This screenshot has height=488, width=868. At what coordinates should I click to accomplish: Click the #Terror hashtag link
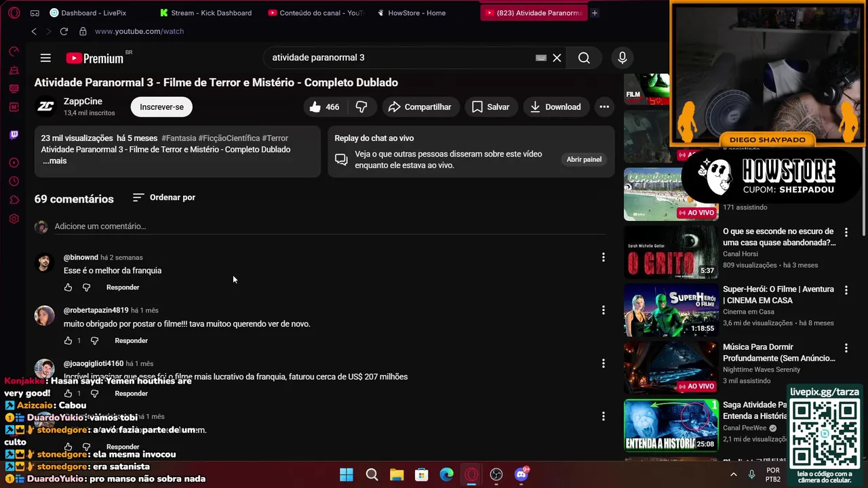[x=275, y=138]
